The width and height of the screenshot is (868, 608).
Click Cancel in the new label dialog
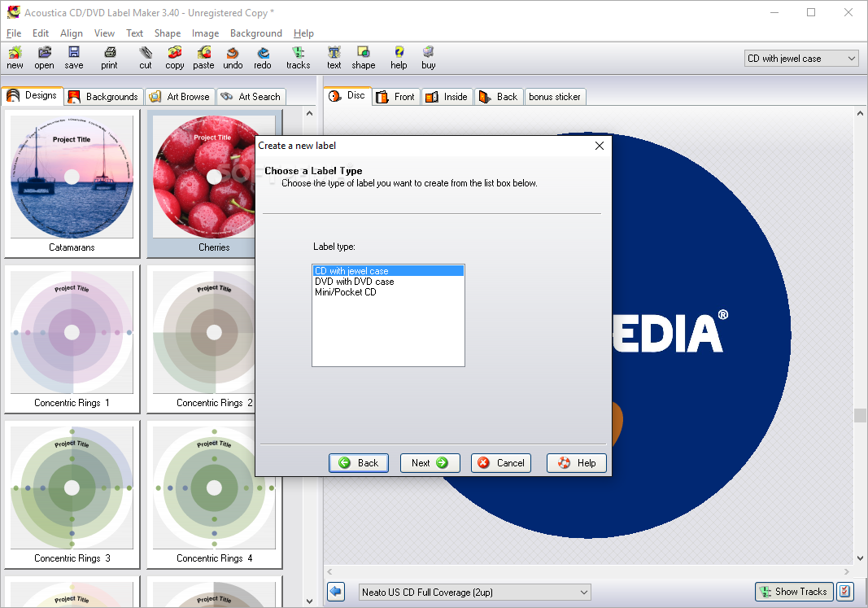(x=501, y=463)
